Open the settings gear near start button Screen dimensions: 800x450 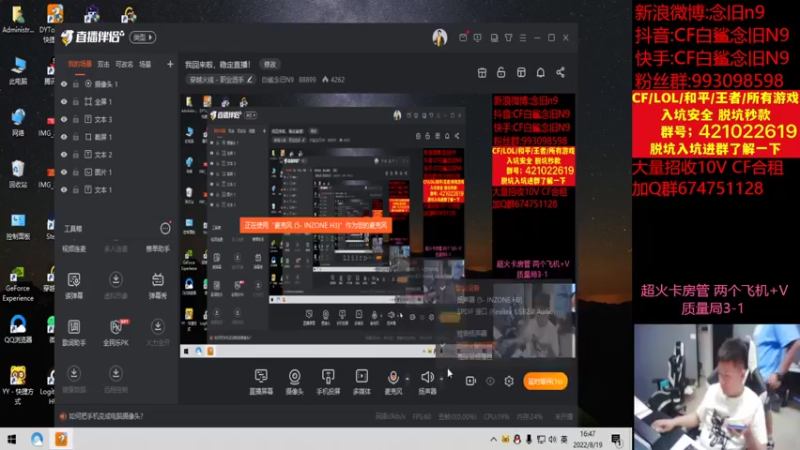[509, 381]
